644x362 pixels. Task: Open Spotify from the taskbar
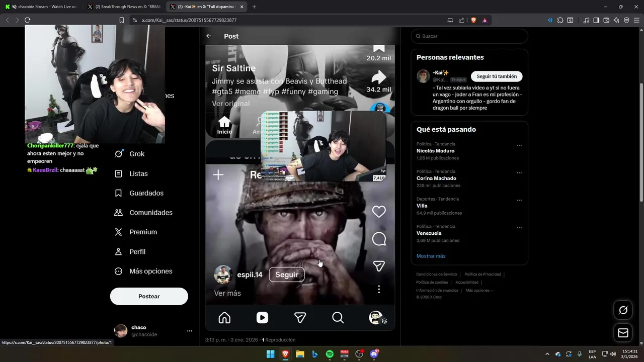point(330,354)
